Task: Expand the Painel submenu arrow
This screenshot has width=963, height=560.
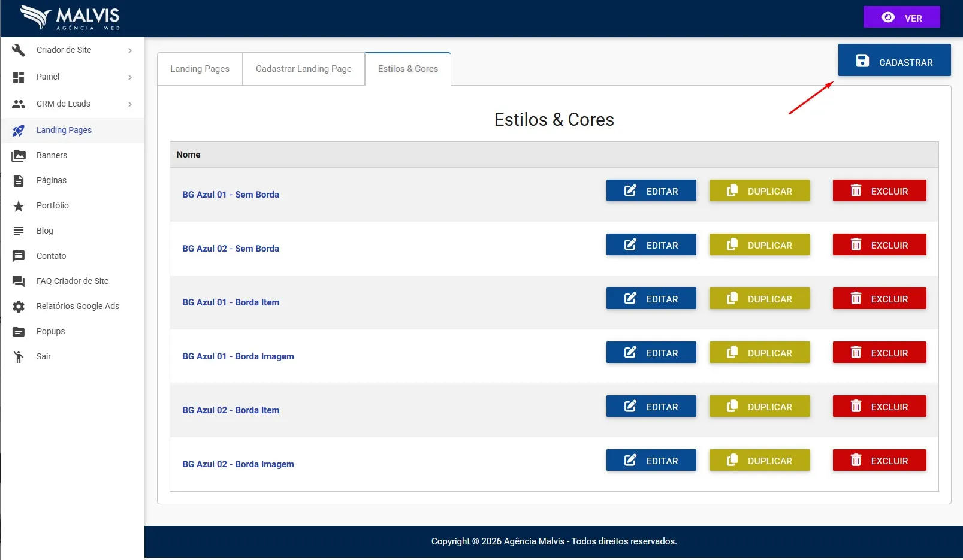Action: [x=130, y=77]
